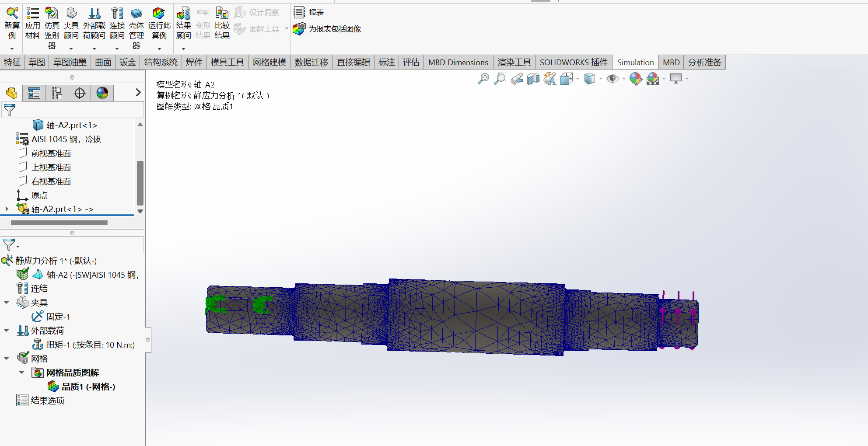Select 原点 (Origin) in tree
Image resolution: width=868 pixels, height=446 pixels.
pos(31,195)
